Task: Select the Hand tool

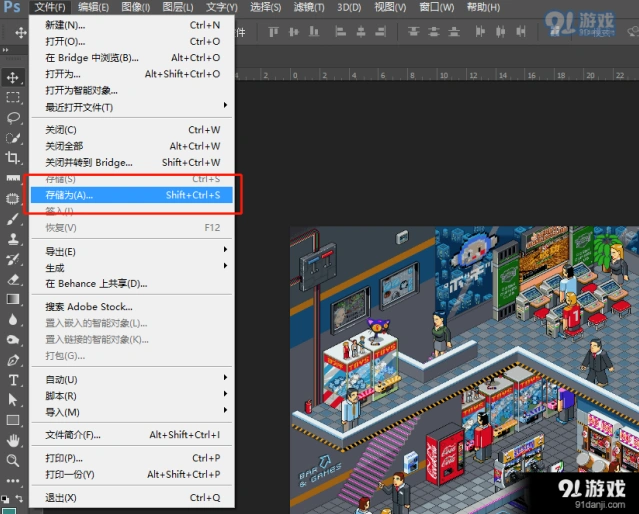Action: [x=13, y=440]
